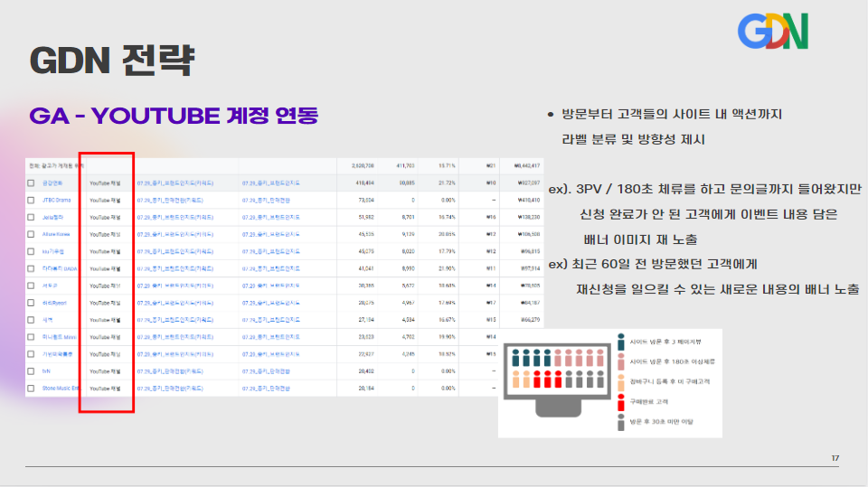The height and width of the screenshot is (487, 868).
Task: Click the legend label 방문 후 30초 미만 이탈
Action: coord(662,422)
